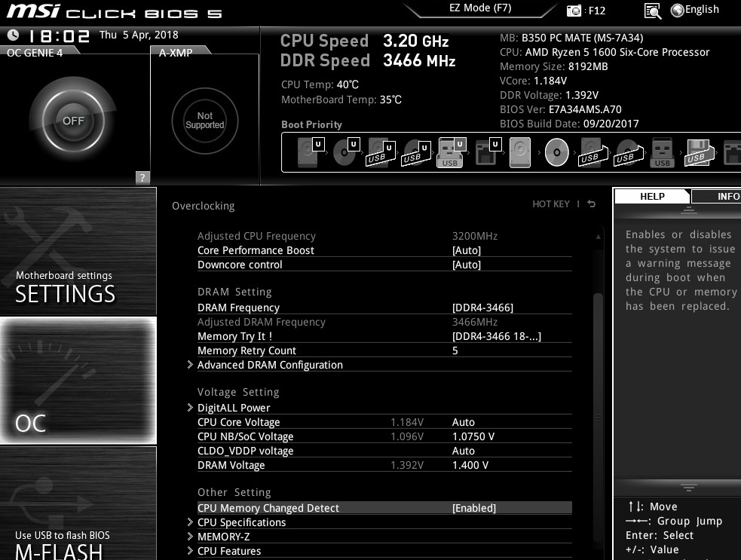Select the first UEFI hard disk boot icon
Viewport: 741px width, 560px height.
click(311, 152)
